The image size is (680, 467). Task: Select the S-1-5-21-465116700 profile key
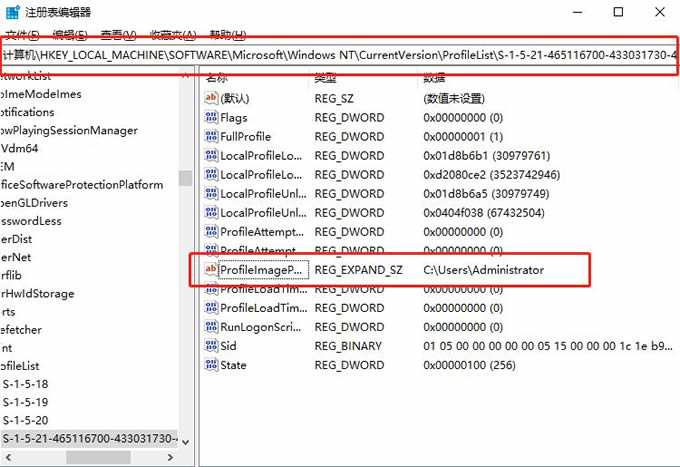(x=90, y=439)
